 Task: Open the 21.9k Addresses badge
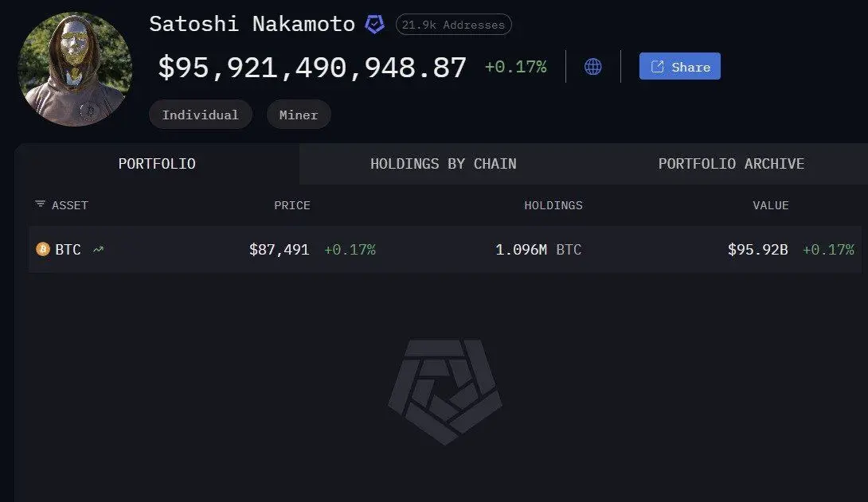(453, 25)
